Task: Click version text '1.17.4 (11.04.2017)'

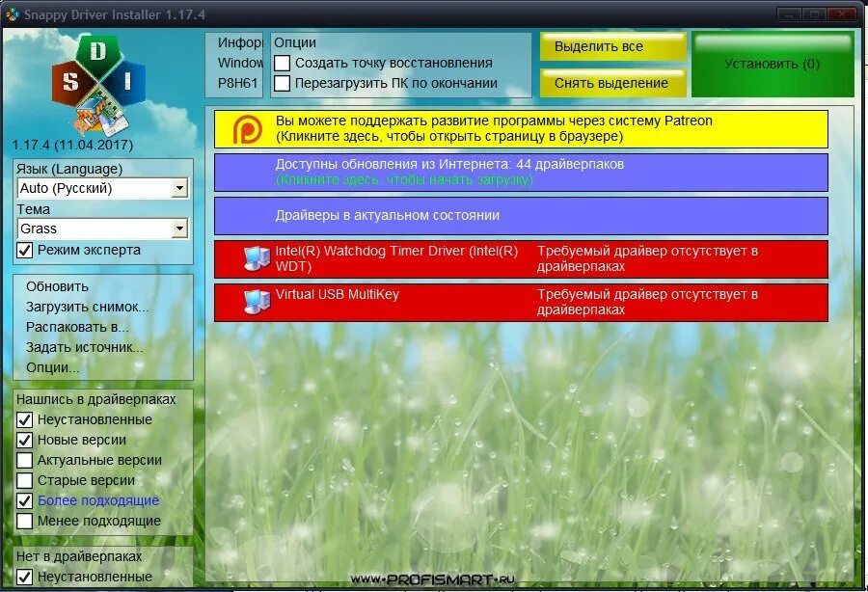Action: coord(72,145)
